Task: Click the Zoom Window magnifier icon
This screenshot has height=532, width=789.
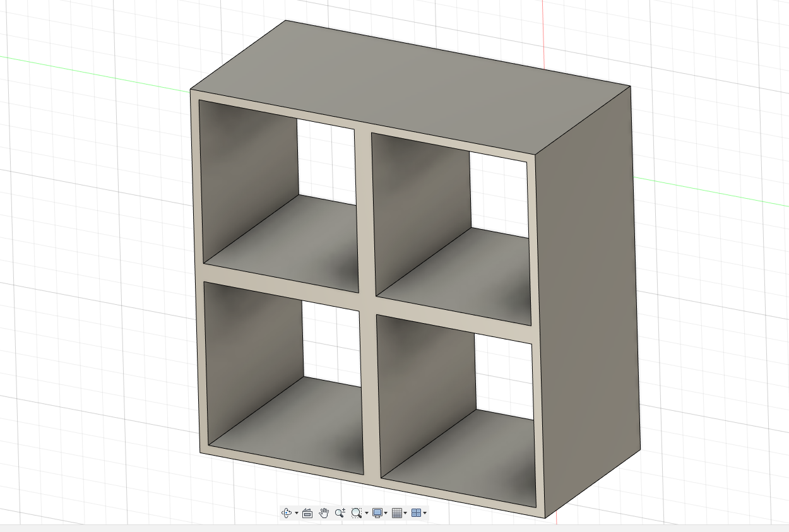Action: 357,513
